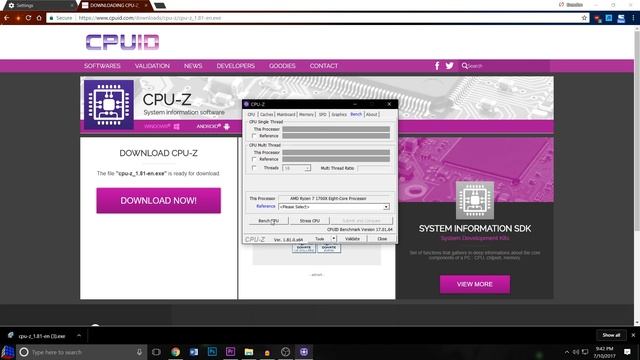The height and width of the screenshot is (360, 640).
Task: Click the CPU-Z chip logo on banner
Action: coord(109,104)
